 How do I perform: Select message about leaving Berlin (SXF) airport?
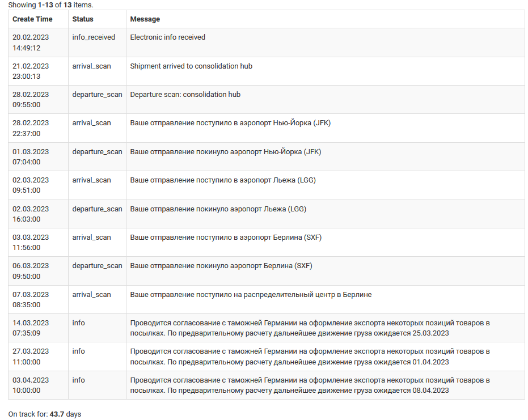[221, 266]
